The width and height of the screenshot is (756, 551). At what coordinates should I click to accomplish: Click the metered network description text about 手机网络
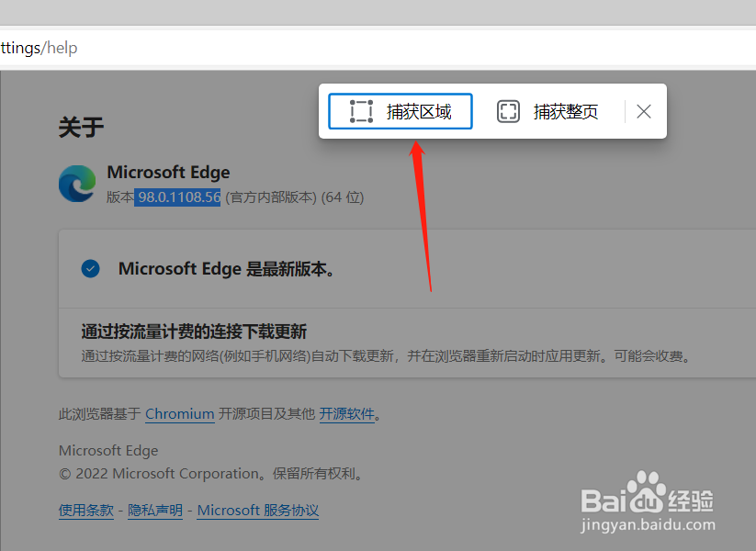[x=387, y=356]
